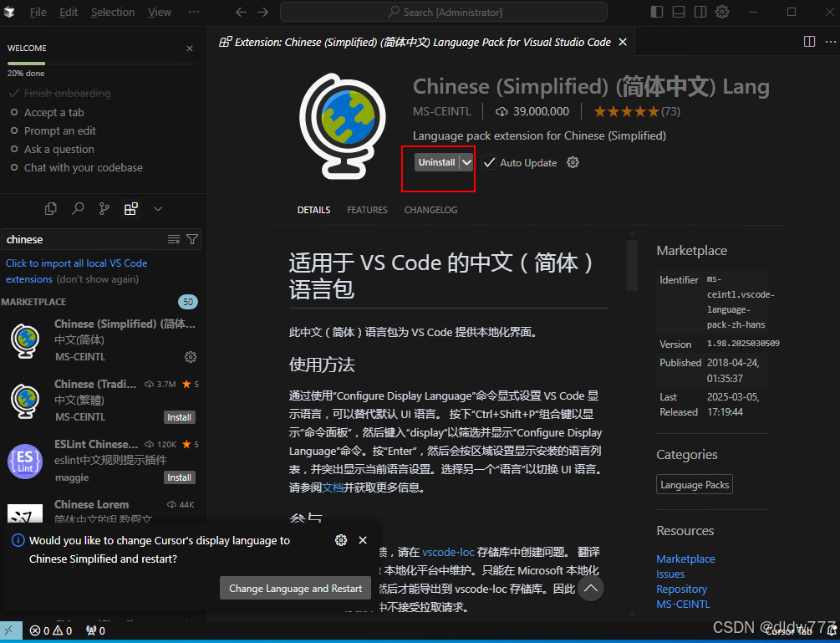
Task: Open the Source Control view
Action: coord(104,208)
